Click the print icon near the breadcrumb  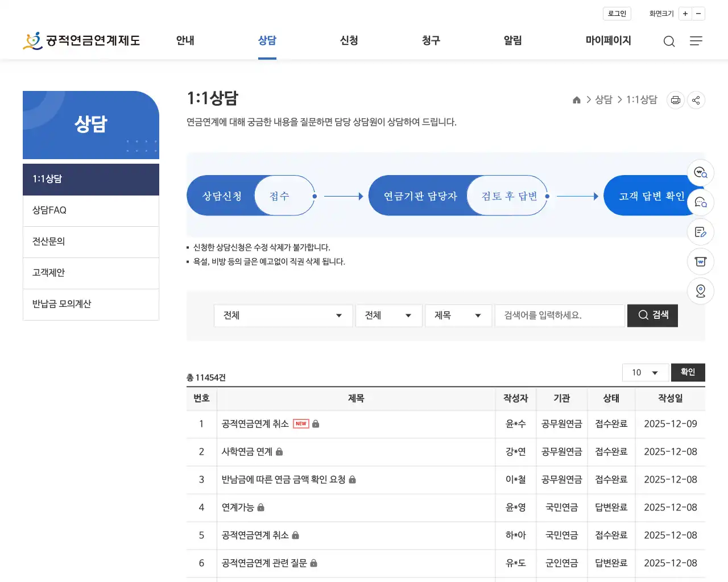(675, 100)
